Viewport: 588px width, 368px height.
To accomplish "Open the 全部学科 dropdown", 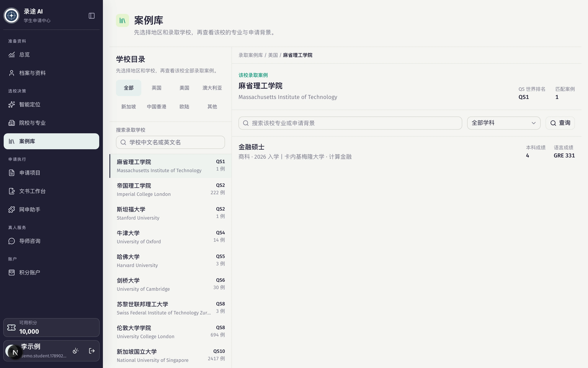I will (504, 123).
